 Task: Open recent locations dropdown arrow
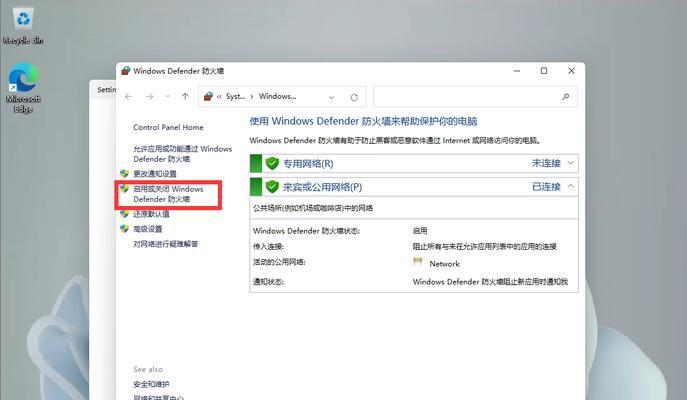coord(167,96)
